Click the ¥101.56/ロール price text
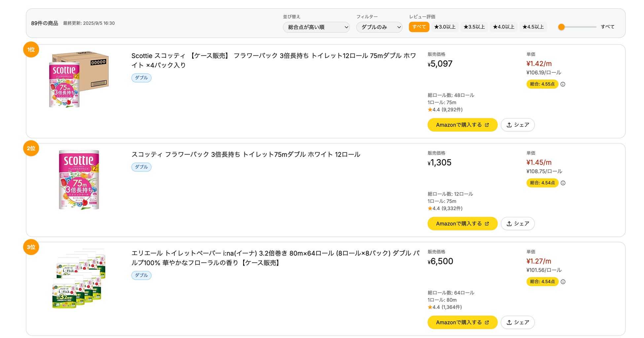Screen dimensions: 644x338 coord(544,270)
